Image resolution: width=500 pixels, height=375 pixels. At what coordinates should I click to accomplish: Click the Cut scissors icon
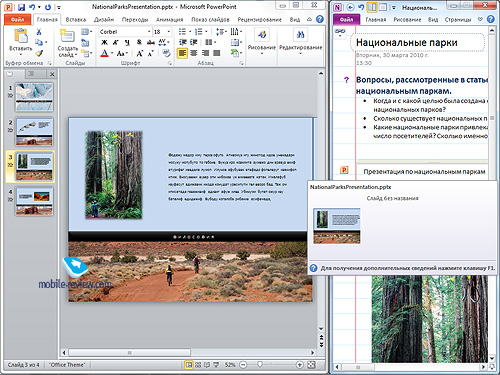coord(39,32)
